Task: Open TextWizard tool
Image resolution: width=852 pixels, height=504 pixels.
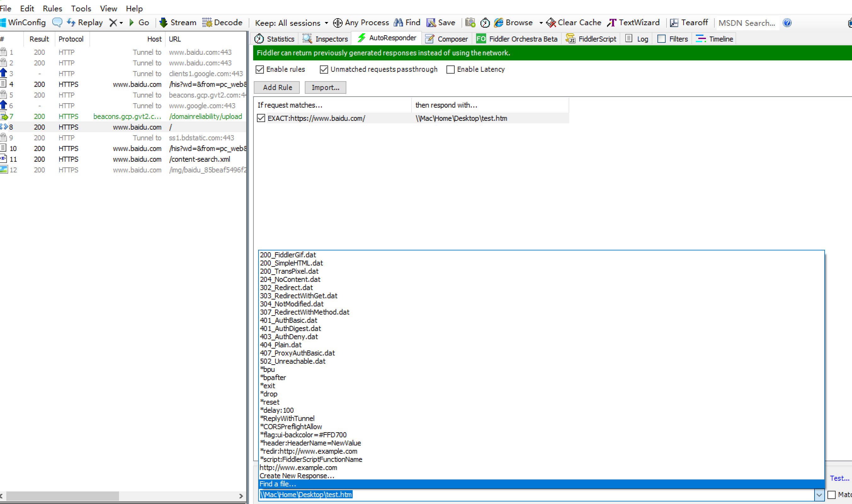Action: point(633,22)
